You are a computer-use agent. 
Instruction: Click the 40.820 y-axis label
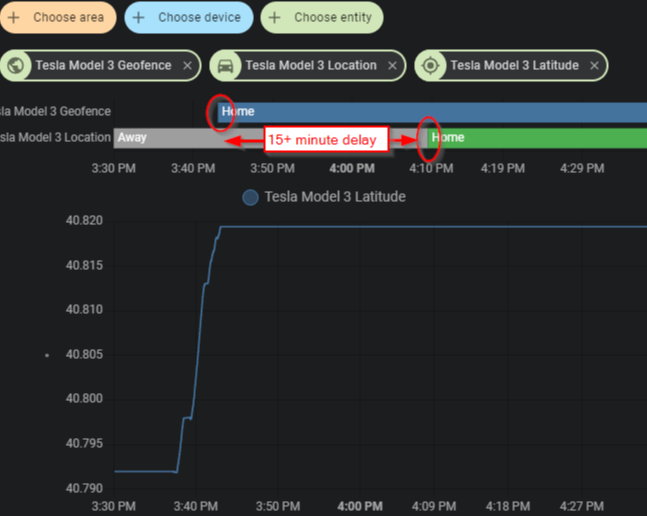pos(84,221)
